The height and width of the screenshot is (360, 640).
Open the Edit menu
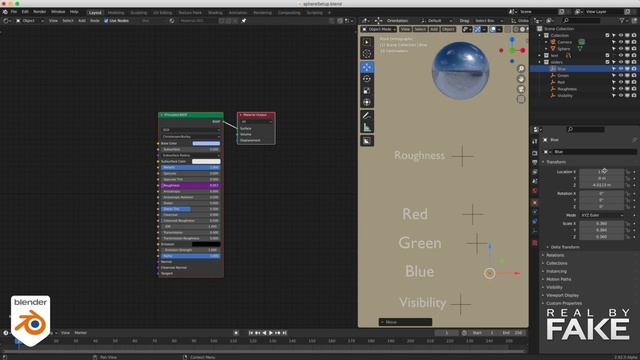pyautogui.click(x=25, y=12)
